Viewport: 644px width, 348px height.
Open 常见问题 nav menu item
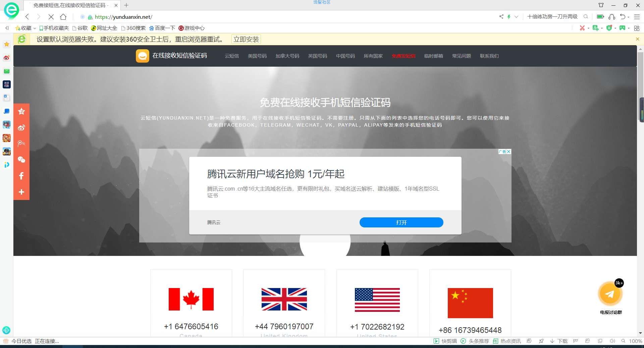(462, 56)
